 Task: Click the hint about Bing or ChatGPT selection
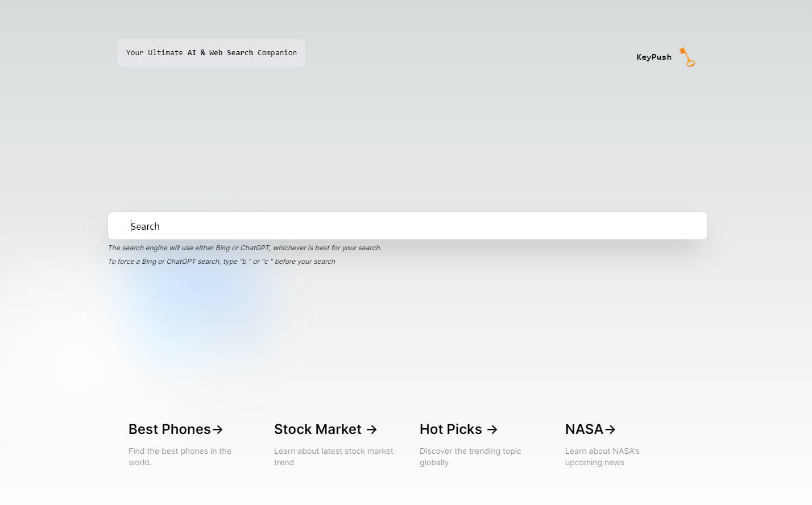[245, 248]
